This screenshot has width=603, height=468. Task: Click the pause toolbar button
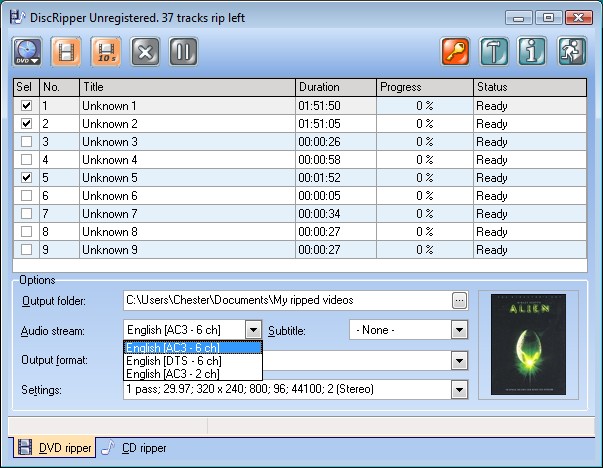(183, 51)
